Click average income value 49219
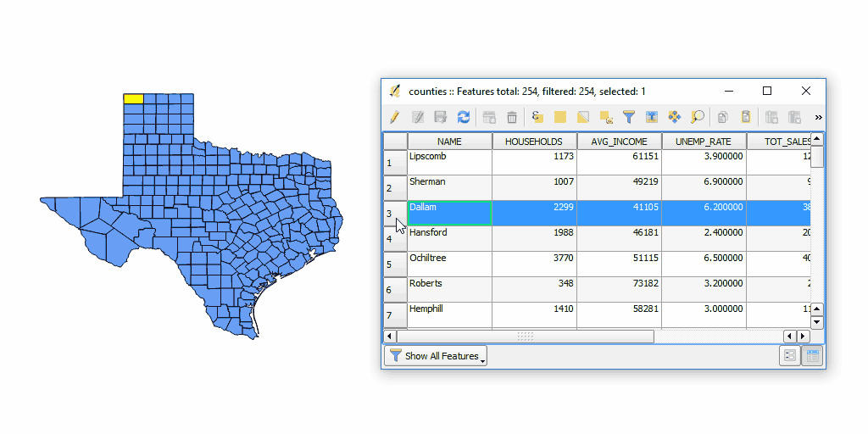The height and width of the screenshot is (434, 868). pos(619,188)
